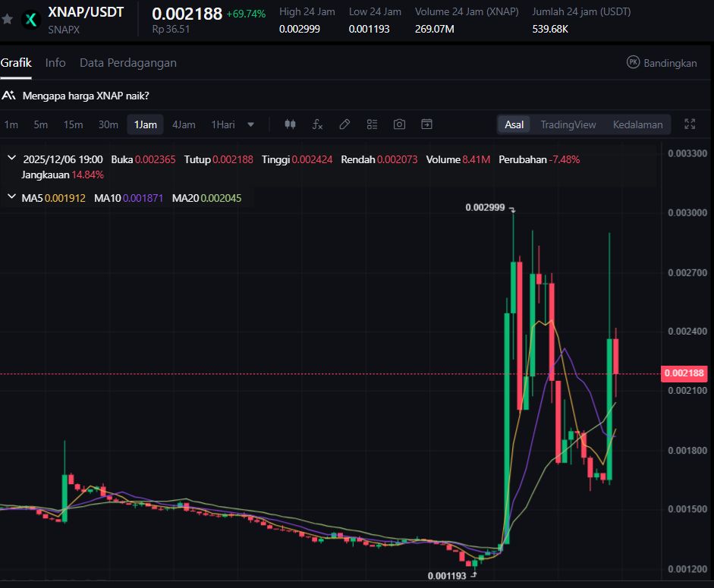Click the Bandingkan compare button
Viewport: 714px width, 588px height.
tap(662, 63)
